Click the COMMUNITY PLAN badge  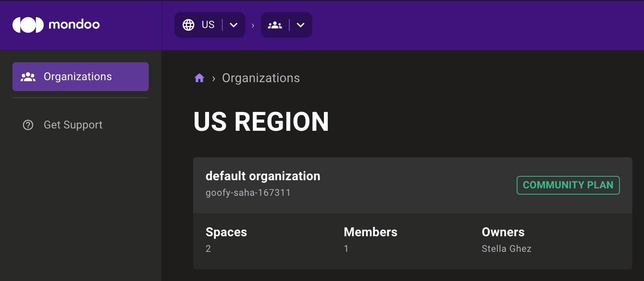(x=568, y=185)
